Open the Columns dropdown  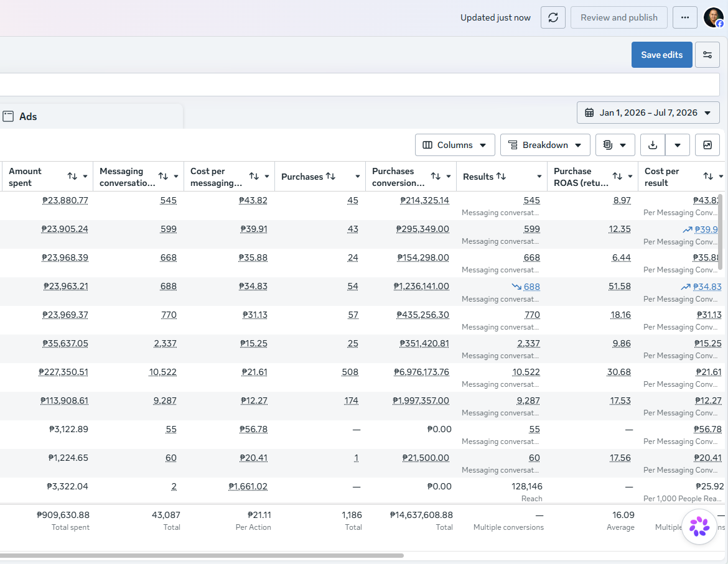[x=455, y=145]
